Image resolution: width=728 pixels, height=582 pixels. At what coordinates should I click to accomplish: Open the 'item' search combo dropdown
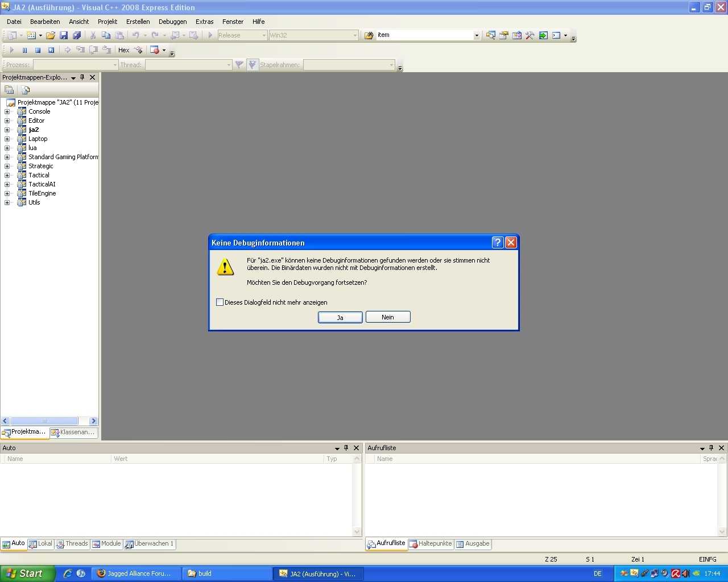[x=477, y=35]
